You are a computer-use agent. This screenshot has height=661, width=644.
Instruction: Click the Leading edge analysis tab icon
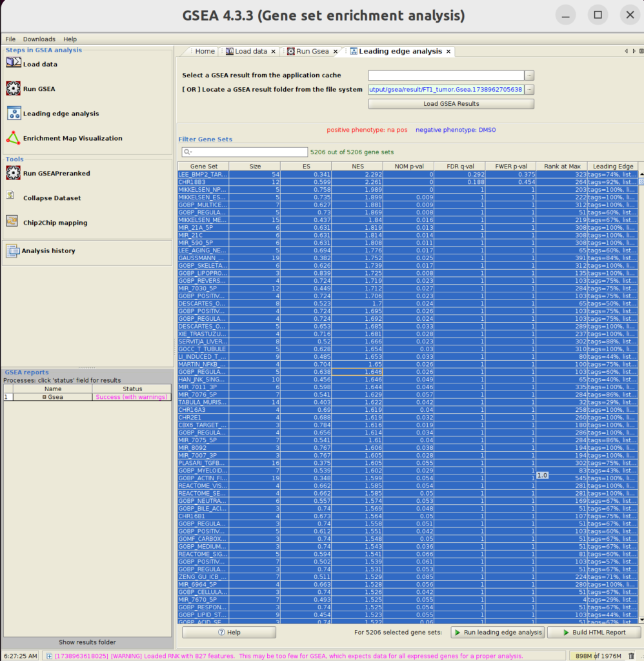354,52
